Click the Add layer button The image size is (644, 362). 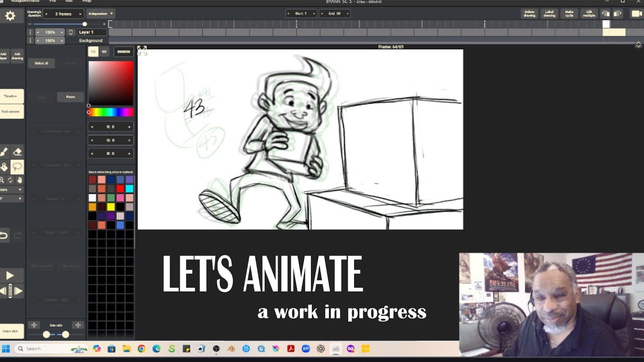pos(4,56)
